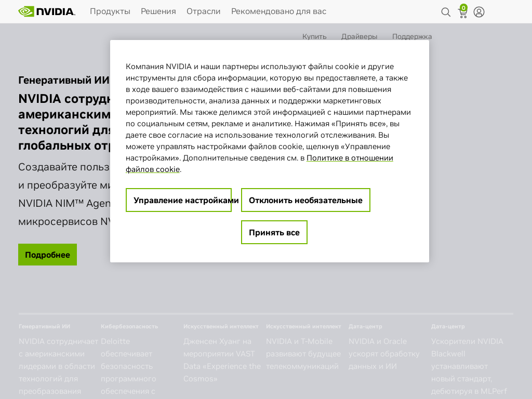This screenshot has width=532, height=399.
Task: Open the Решения menu
Action: [x=158, y=11]
